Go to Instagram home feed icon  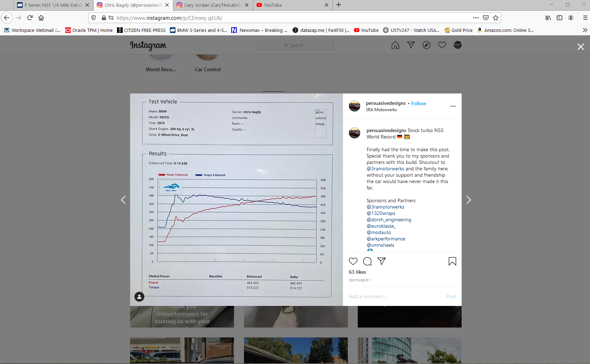pyautogui.click(x=395, y=45)
